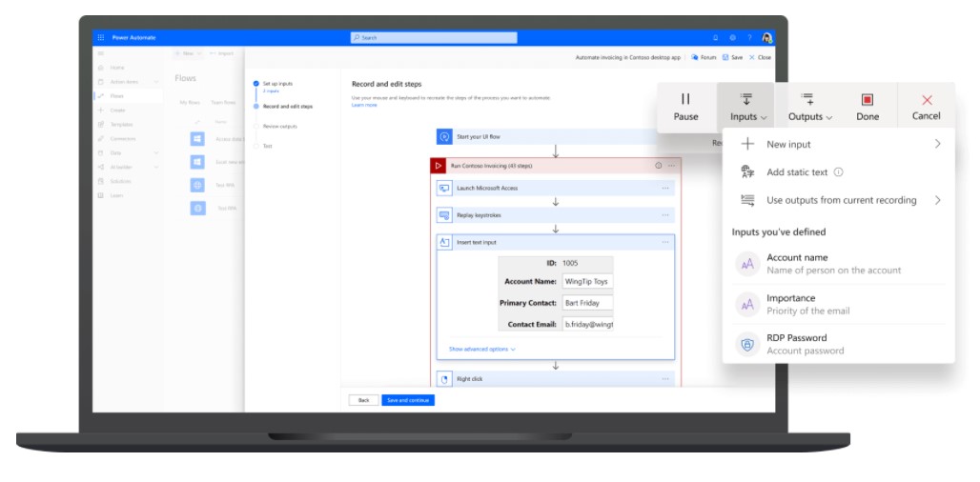980x482 pixels.
Task: Click the notifications bell icon
Action: 716,37
